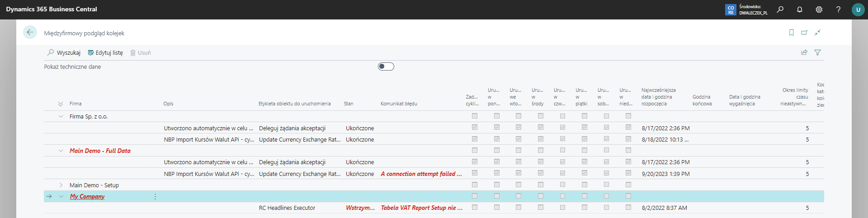
Task: Open notifications bell icon
Action: [799, 9]
